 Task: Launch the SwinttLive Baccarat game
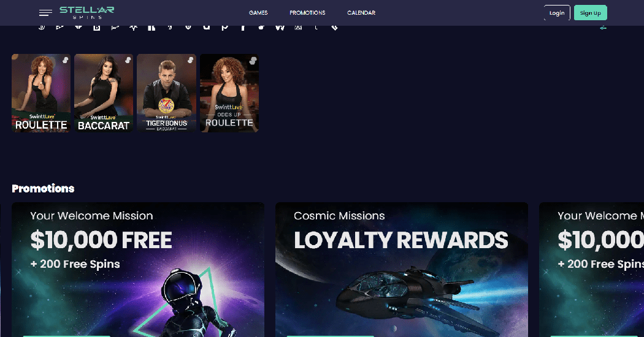pos(104,93)
